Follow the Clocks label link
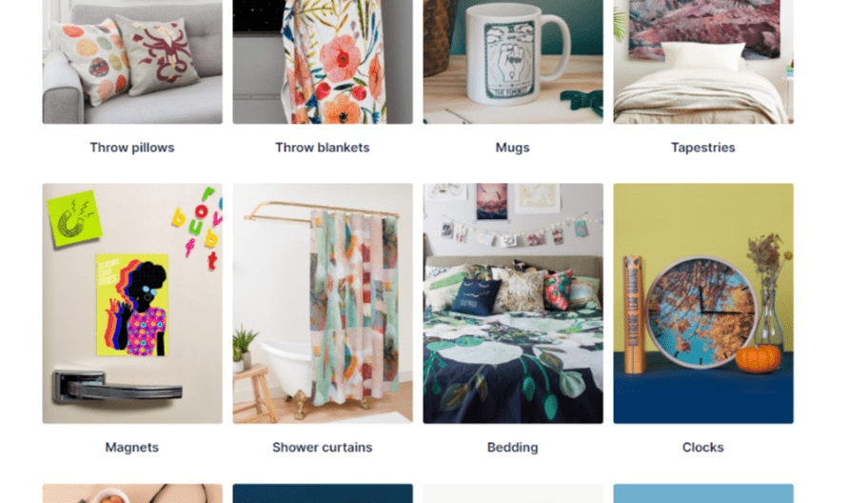 coord(703,447)
